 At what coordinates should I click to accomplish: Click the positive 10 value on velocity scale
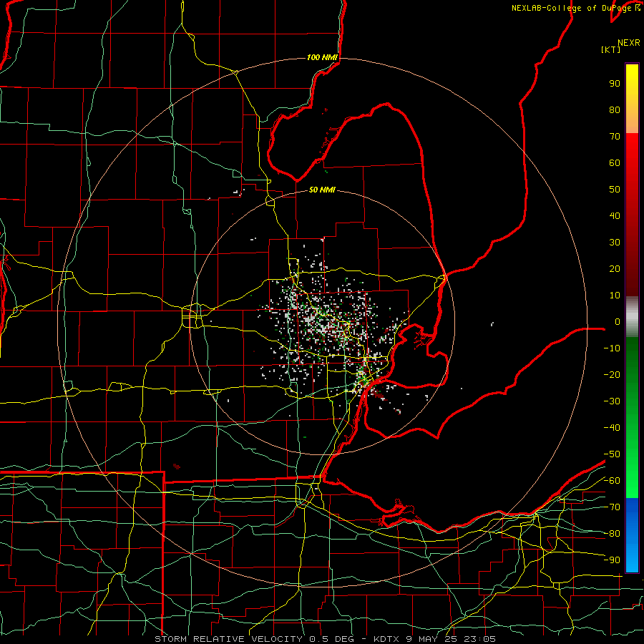click(615, 296)
